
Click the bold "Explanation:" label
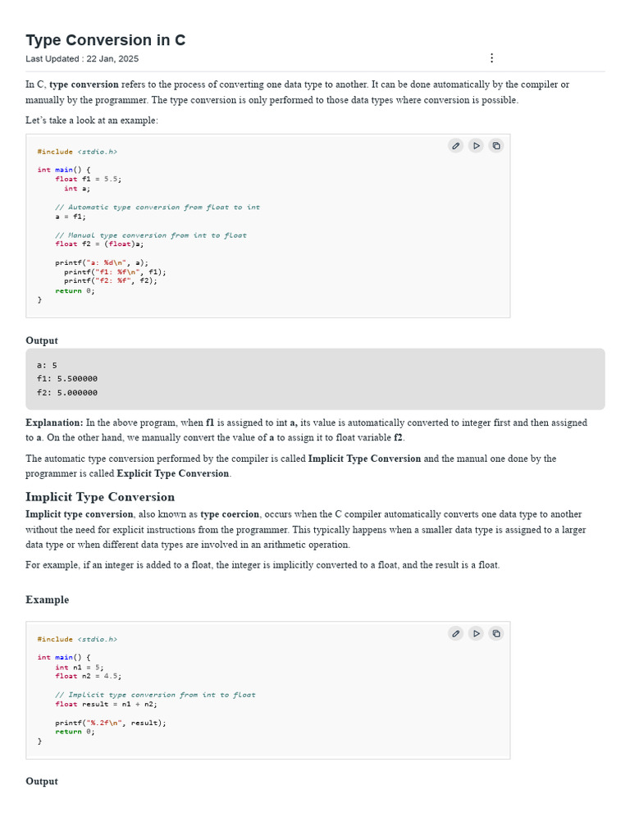[x=54, y=423]
